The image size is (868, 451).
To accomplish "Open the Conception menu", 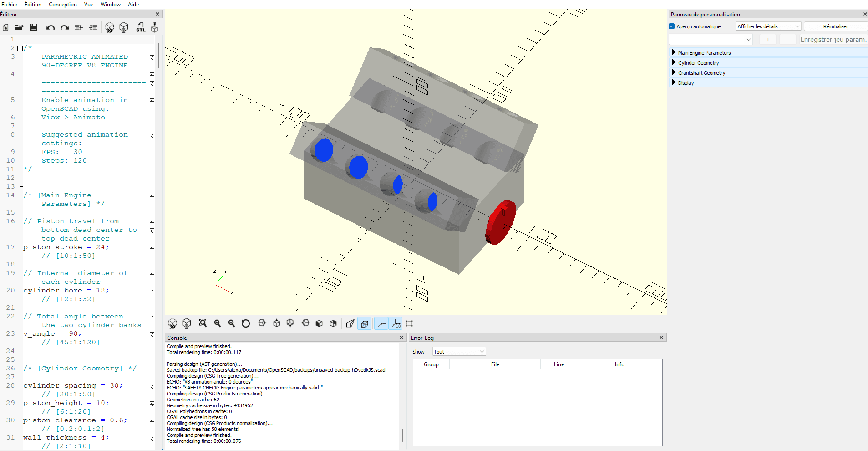I will pos(63,5).
